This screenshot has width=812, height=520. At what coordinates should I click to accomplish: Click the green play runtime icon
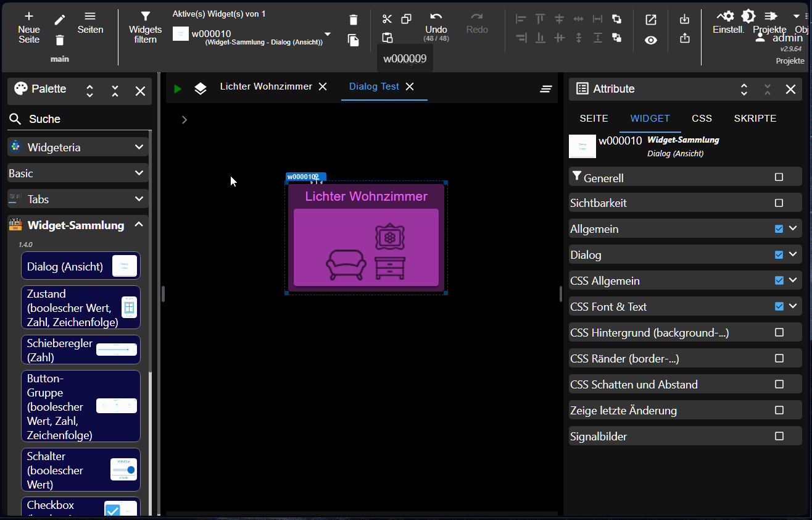coord(178,89)
